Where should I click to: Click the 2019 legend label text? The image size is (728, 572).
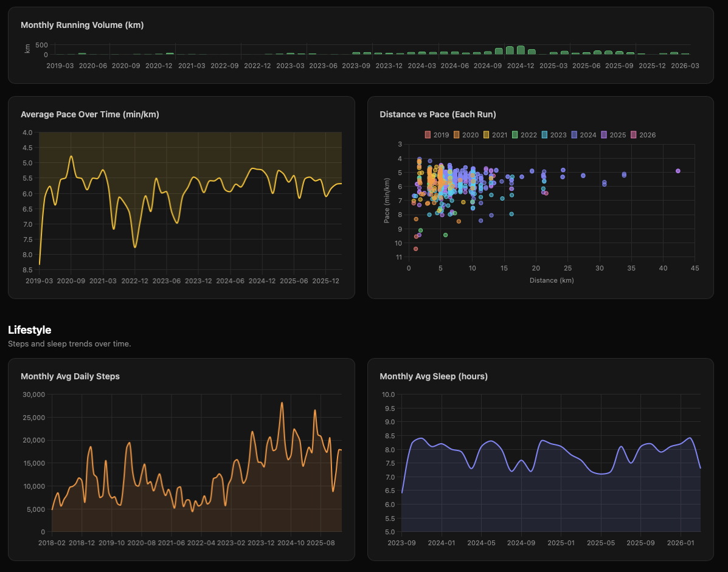click(x=441, y=135)
